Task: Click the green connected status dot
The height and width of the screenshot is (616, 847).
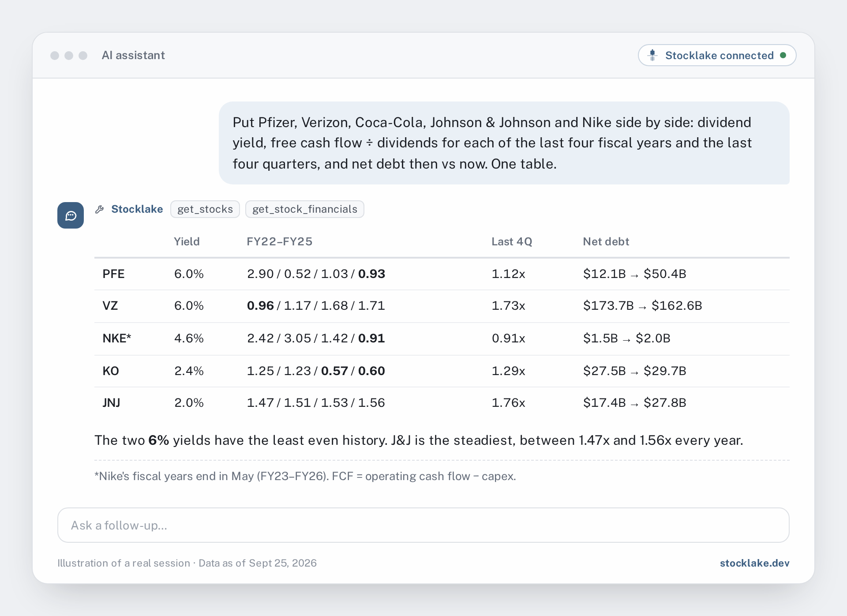Action: click(x=783, y=55)
